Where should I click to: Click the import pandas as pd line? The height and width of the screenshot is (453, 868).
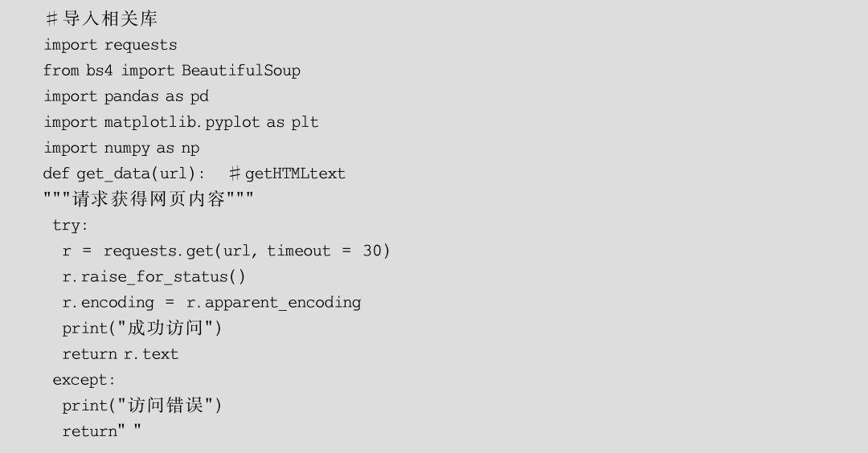[126, 97]
